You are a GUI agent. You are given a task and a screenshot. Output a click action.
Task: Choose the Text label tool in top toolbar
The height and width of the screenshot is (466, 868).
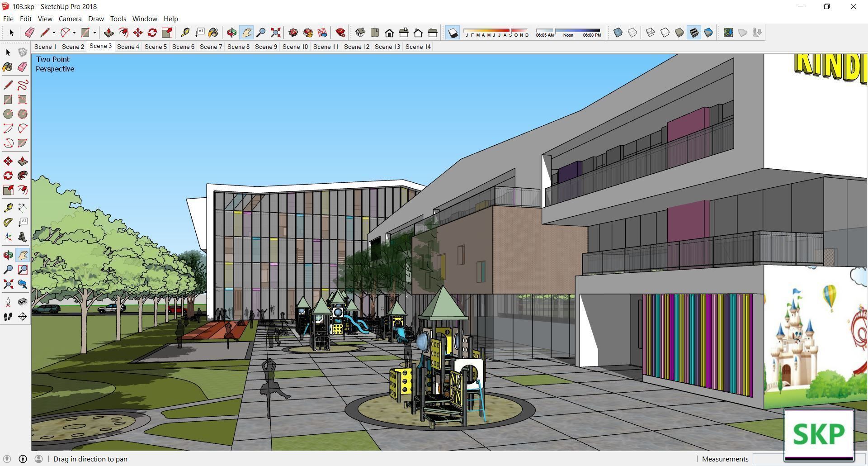click(199, 33)
